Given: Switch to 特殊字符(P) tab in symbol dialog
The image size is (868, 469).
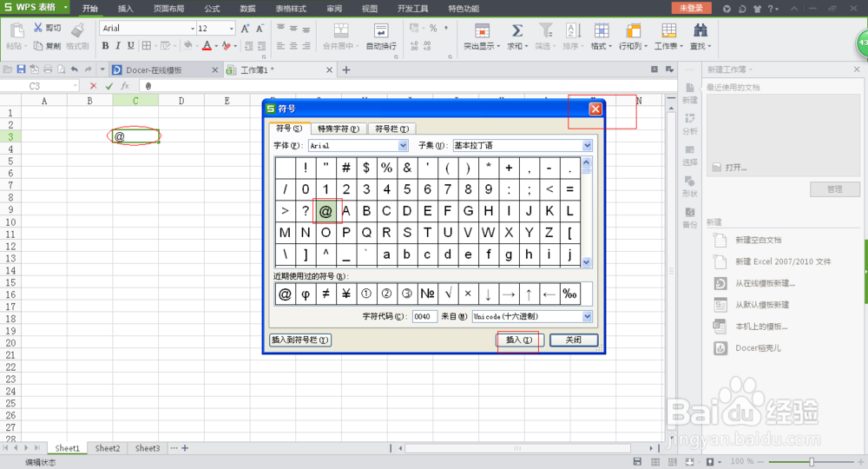Looking at the screenshot, I should (x=339, y=129).
